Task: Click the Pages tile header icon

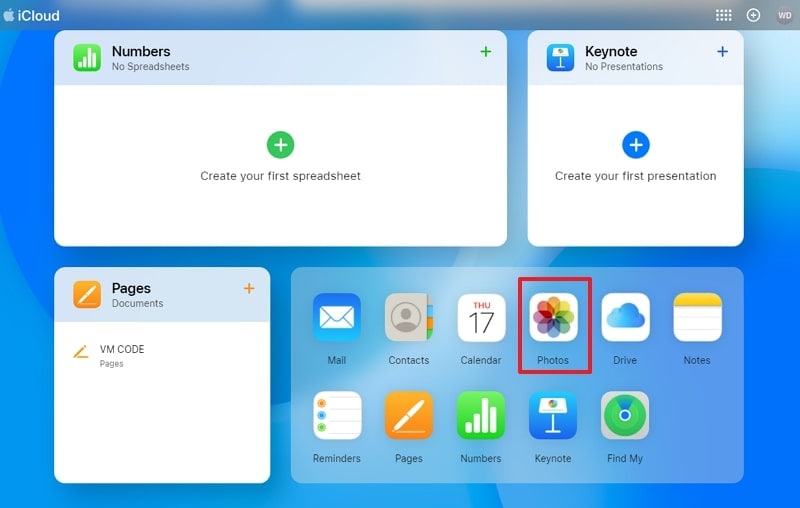Action: 87,294
